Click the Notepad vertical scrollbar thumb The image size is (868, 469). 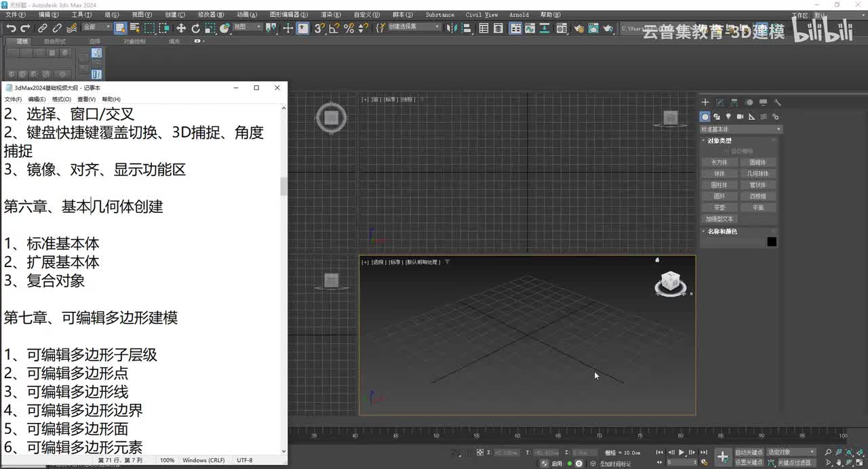(283, 186)
